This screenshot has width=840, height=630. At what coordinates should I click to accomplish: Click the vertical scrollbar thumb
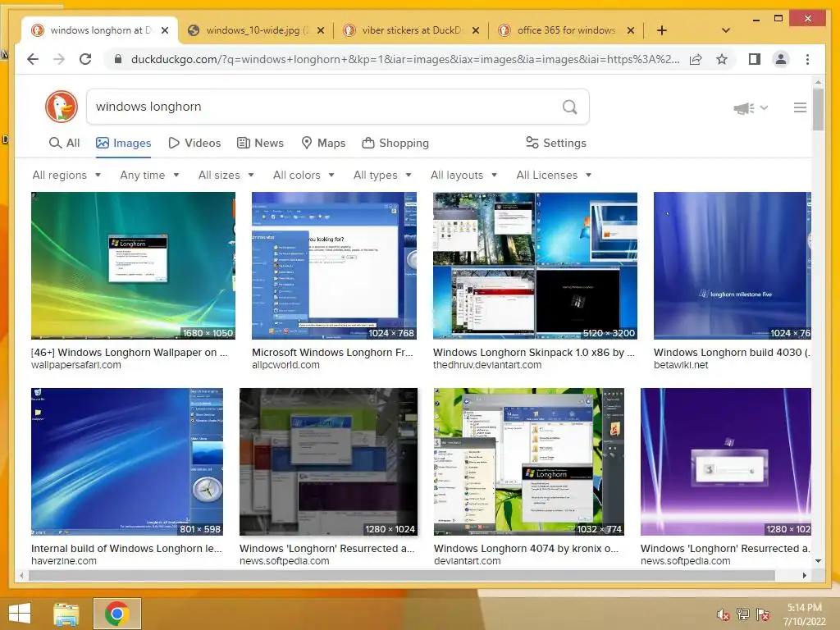(818, 109)
